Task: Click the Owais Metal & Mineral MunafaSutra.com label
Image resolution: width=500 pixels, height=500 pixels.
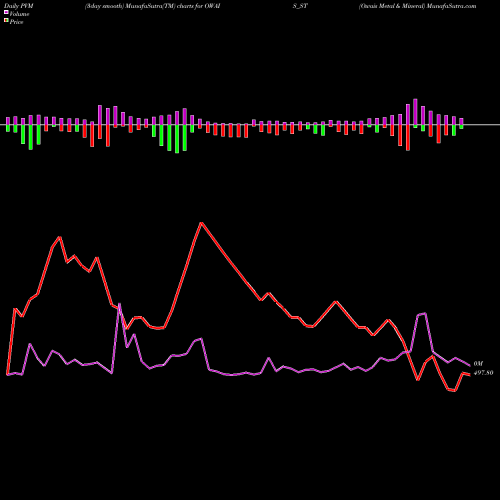Action: [417, 6]
